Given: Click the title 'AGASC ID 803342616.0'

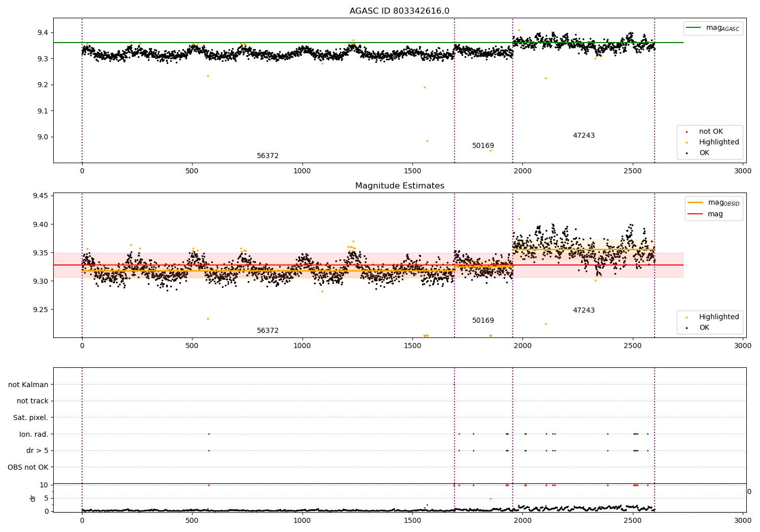Looking at the screenshot, I should pos(399,11).
